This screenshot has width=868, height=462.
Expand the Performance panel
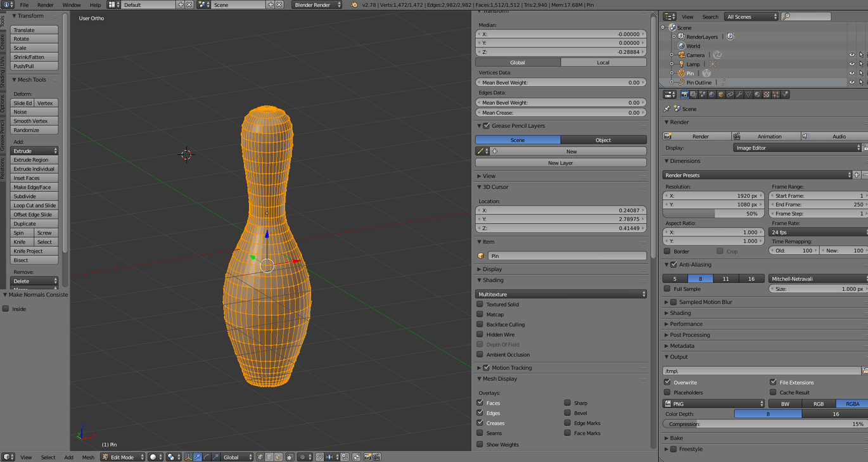pyautogui.click(x=686, y=324)
